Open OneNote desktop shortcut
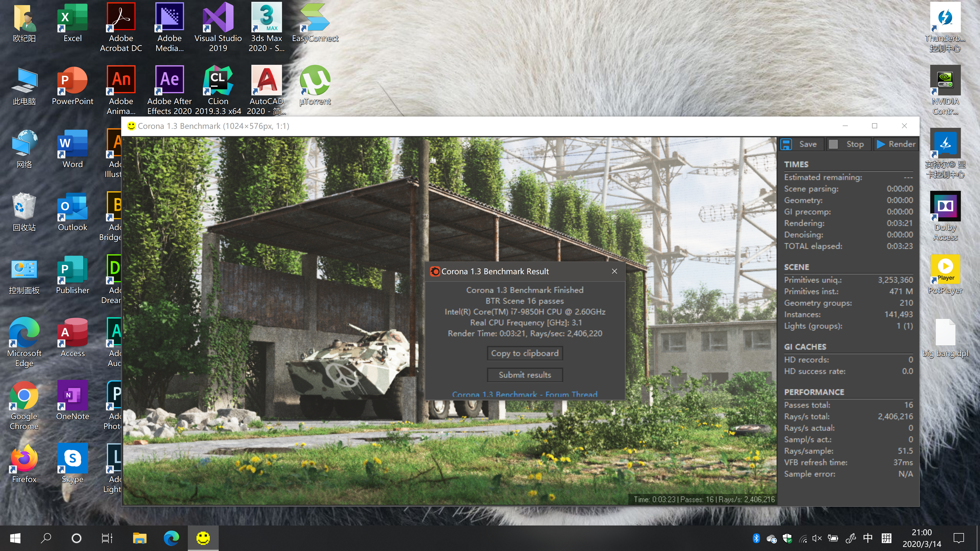Image resolution: width=980 pixels, height=551 pixels. 72,401
